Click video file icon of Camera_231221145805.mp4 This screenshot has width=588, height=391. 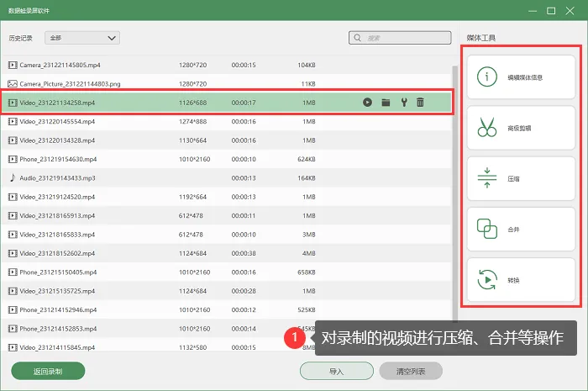click(13, 65)
